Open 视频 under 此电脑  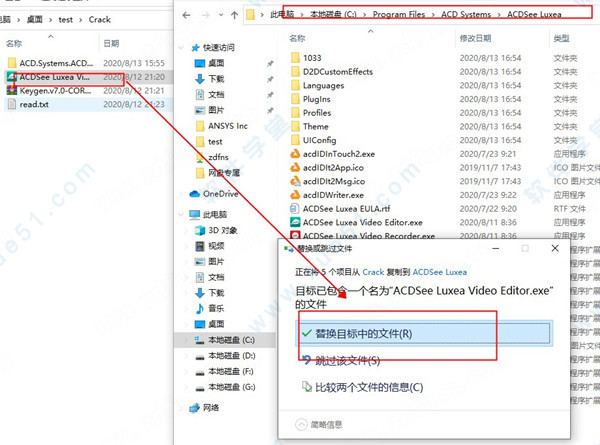216,246
